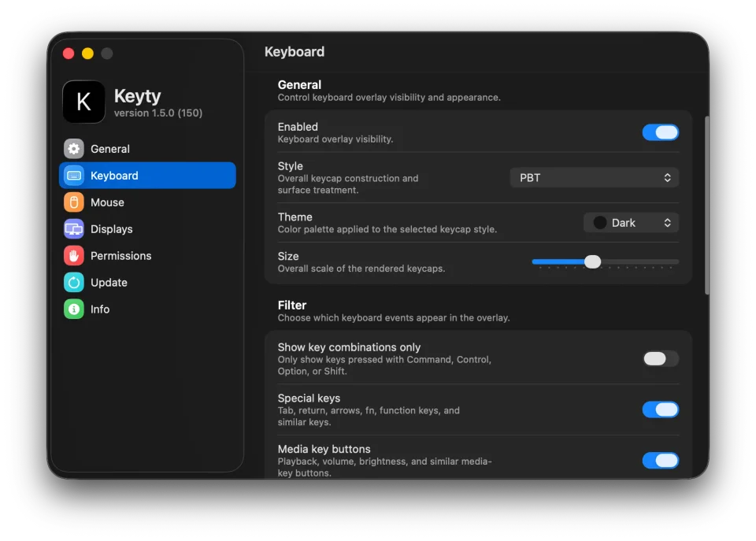Screen dimensions: 756x541
Task: Disable the keyboard overlay Enabled switch
Action: (660, 132)
